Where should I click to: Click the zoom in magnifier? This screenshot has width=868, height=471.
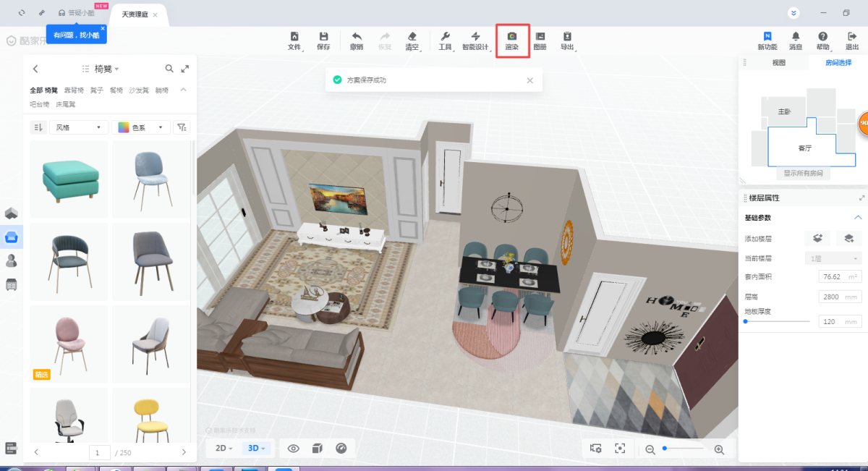[x=719, y=449]
